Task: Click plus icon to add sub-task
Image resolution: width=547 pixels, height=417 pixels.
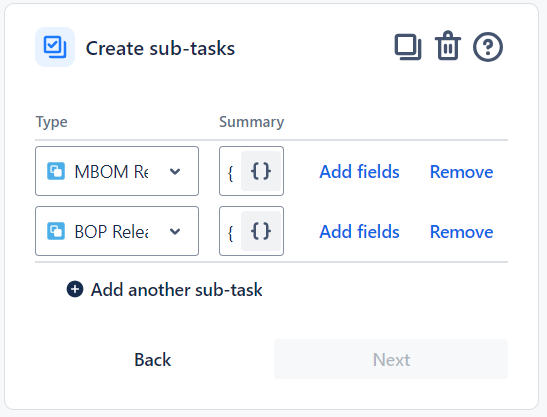Action: (75, 289)
